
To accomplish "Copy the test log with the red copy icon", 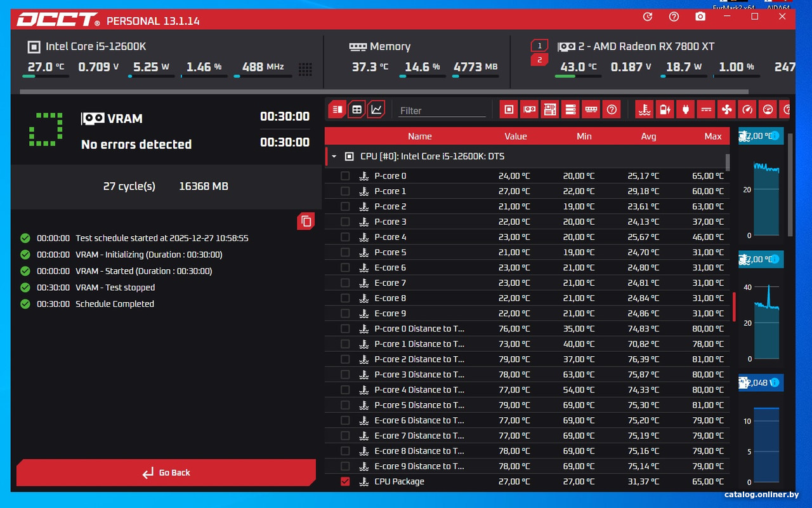I will [306, 221].
